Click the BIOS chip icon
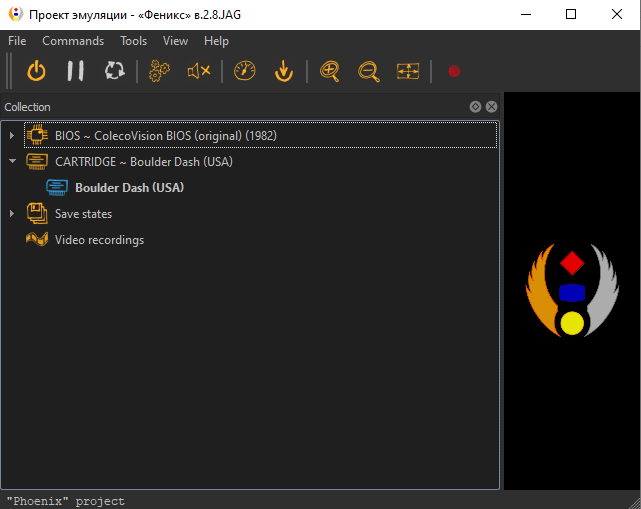This screenshot has height=509, width=641. coord(37,135)
